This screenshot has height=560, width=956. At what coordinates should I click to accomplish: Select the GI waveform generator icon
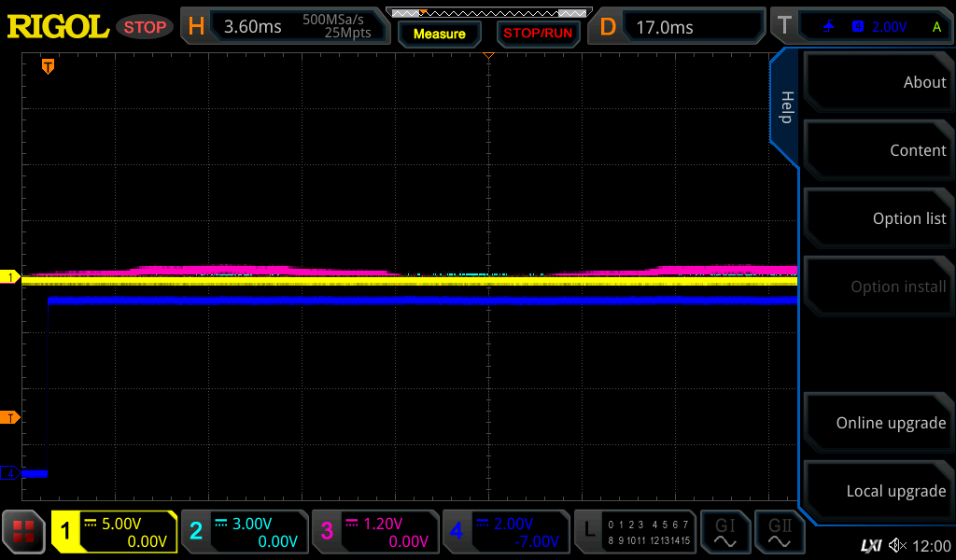724,532
